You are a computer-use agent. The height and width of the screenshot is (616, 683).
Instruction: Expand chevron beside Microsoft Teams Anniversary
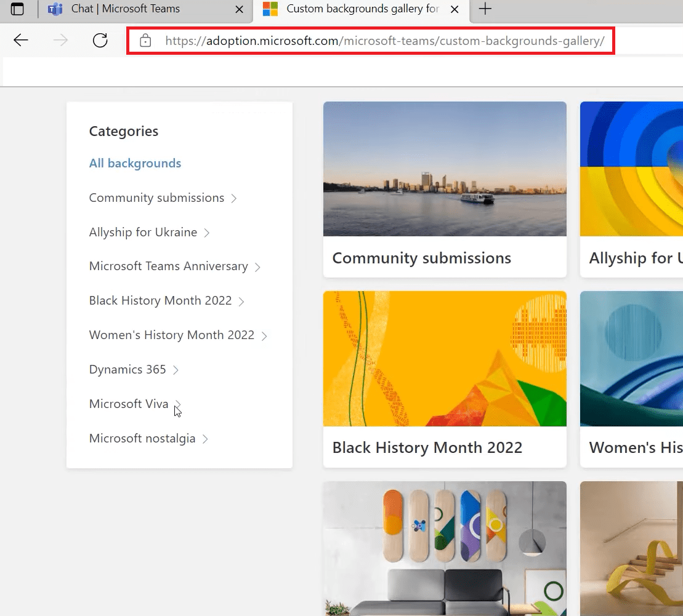pos(257,267)
